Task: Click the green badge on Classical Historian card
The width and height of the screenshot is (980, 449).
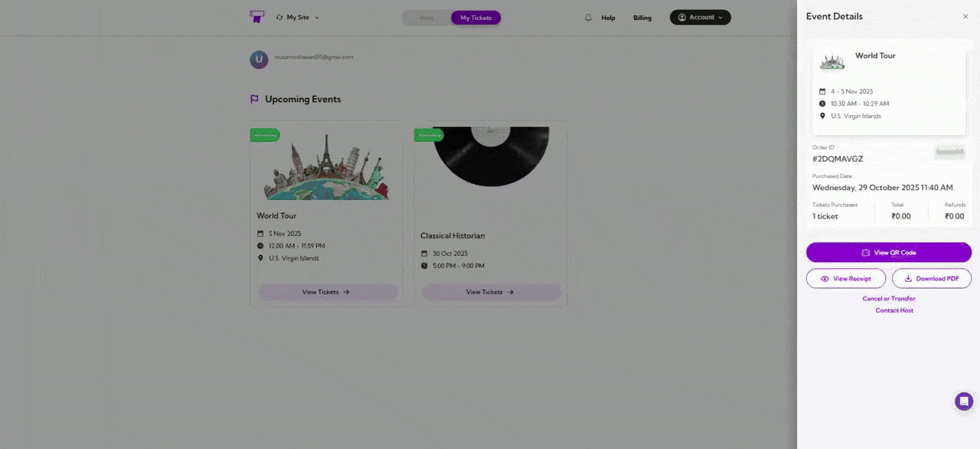Action: (429, 135)
